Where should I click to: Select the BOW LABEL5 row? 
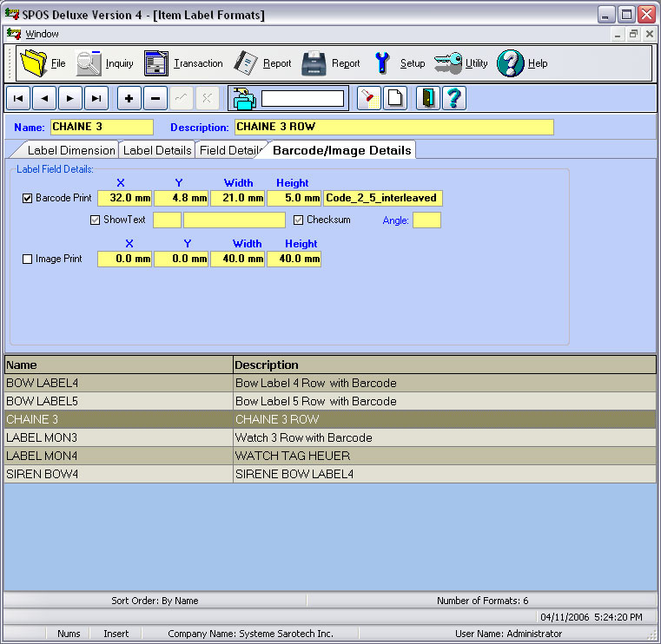tap(330, 401)
